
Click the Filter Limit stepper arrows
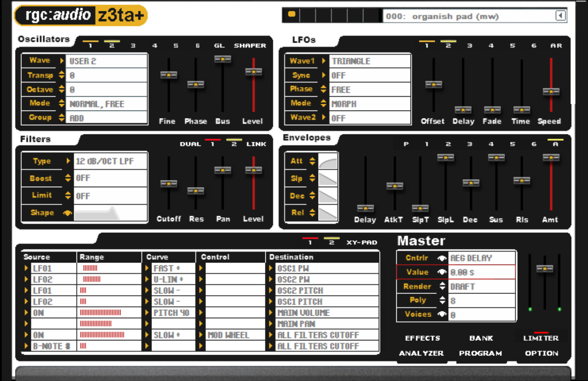[x=68, y=196]
